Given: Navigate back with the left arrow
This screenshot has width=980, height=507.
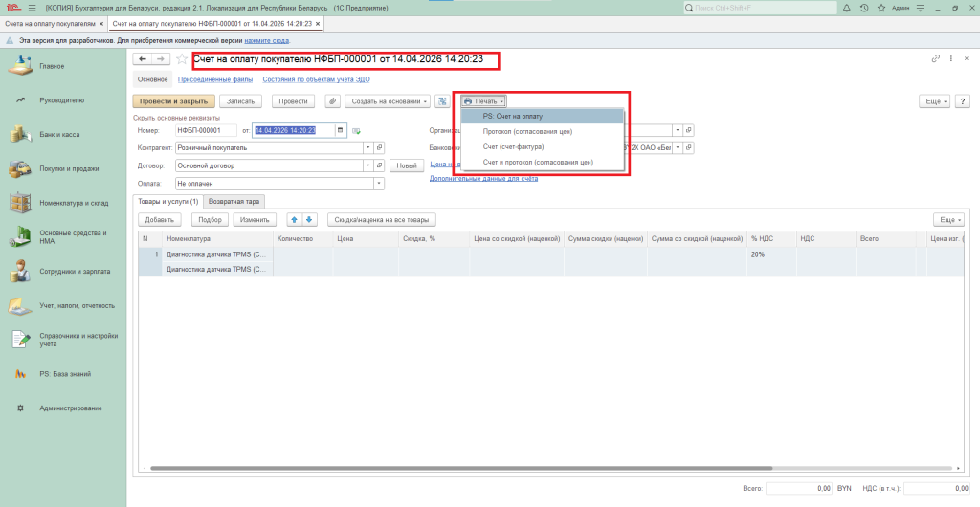Looking at the screenshot, I should point(143,59).
